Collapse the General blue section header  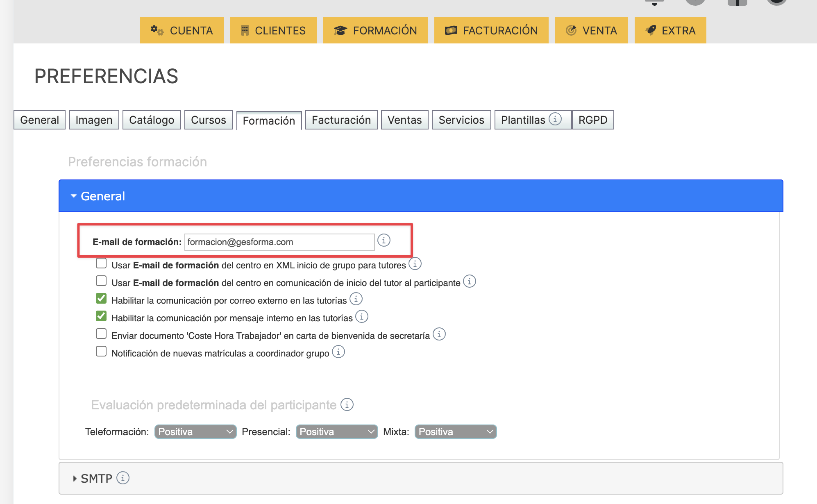(102, 196)
